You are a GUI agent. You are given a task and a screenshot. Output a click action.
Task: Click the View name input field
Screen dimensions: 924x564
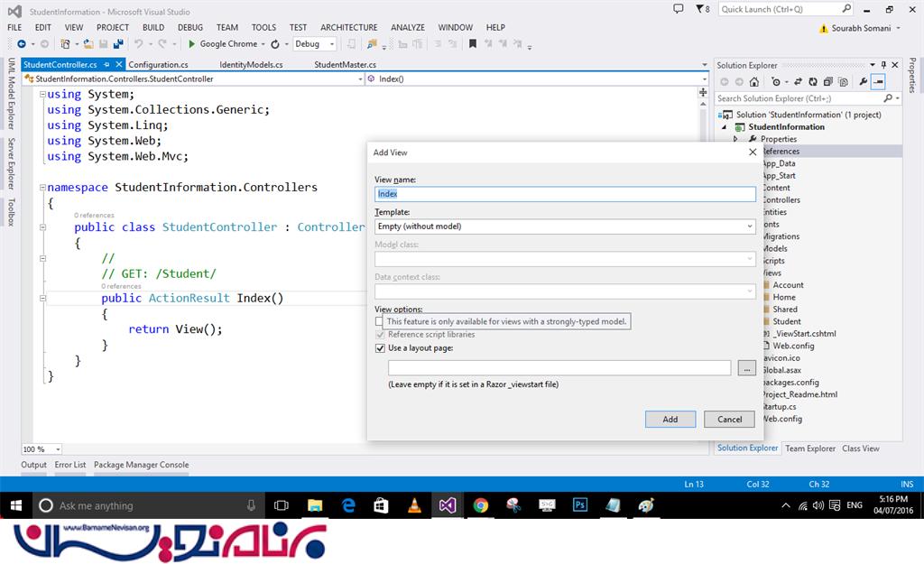click(565, 194)
